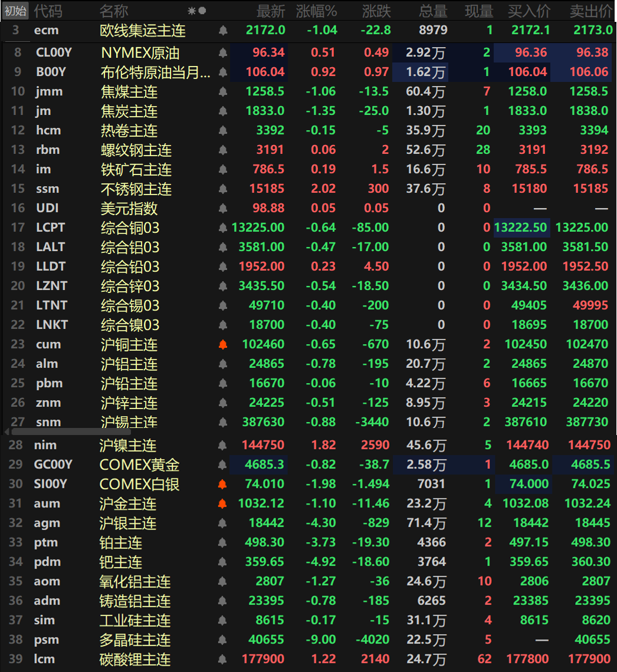Viewport: 617px width, 672px height.
Task: Click the red bell beside COMEX白银
Action: pyautogui.click(x=223, y=485)
